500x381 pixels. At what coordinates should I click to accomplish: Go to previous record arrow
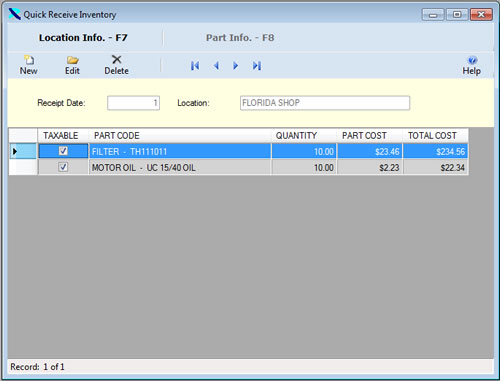216,66
